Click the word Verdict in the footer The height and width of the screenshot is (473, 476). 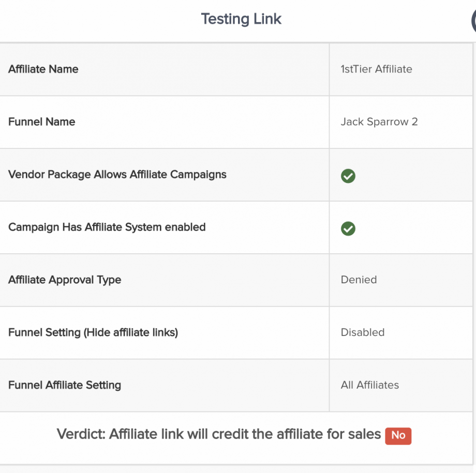coord(80,434)
